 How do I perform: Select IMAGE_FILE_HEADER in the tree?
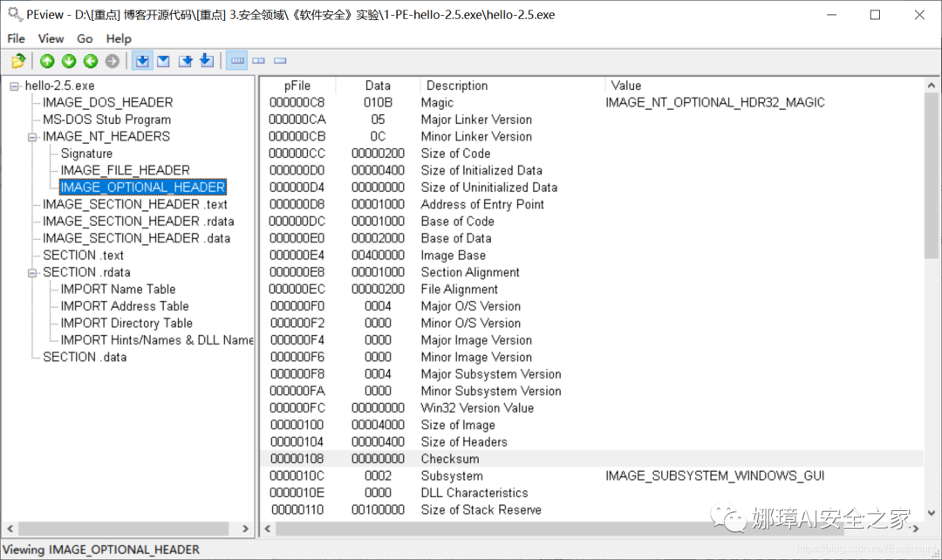(125, 170)
